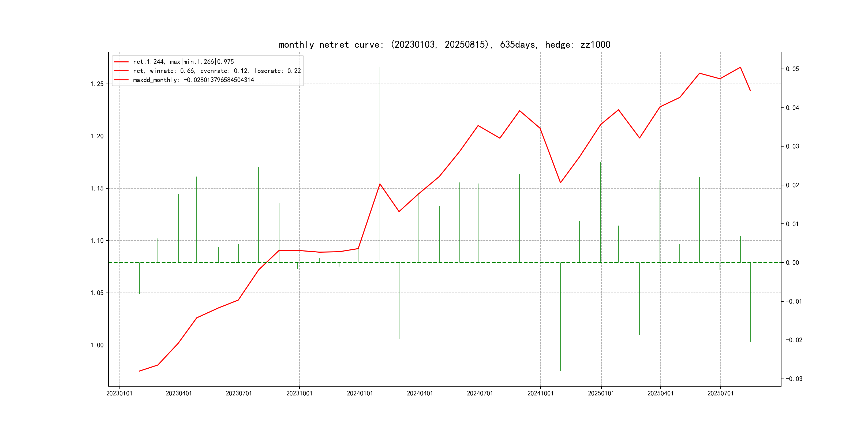Click the 0.00 right y-axis label

(x=792, y=263)
